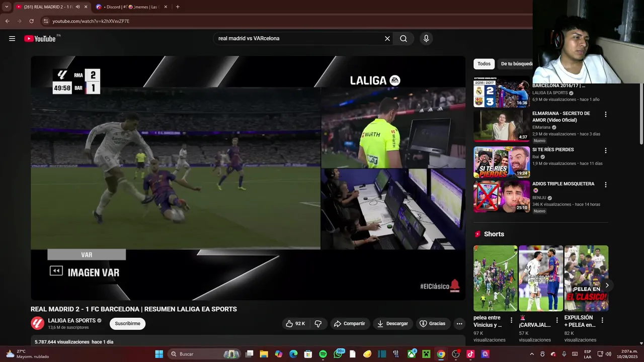Clear the search query with X
Screen dimensions: 644x362
[387, 39]
